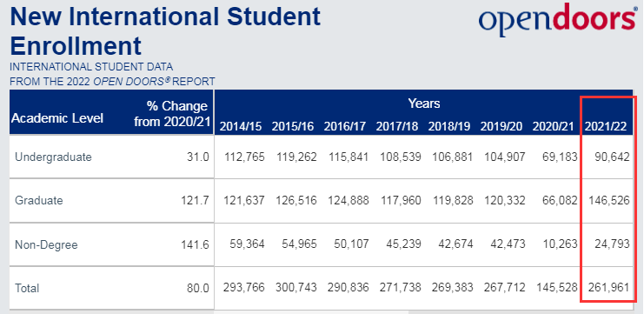Select the Undergraduate row label
The width and height of the screenshot is (644, 314).
click(x=53, y=157)
